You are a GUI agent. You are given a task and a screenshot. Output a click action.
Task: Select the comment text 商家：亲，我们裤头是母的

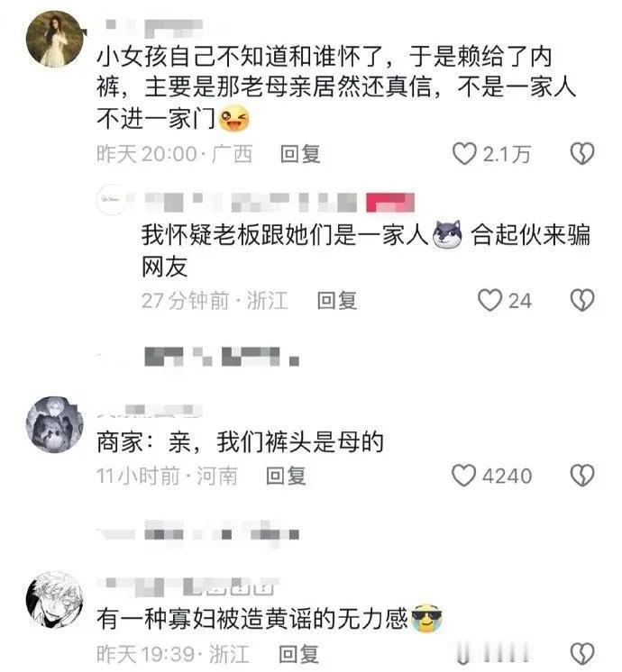point(240,442)
